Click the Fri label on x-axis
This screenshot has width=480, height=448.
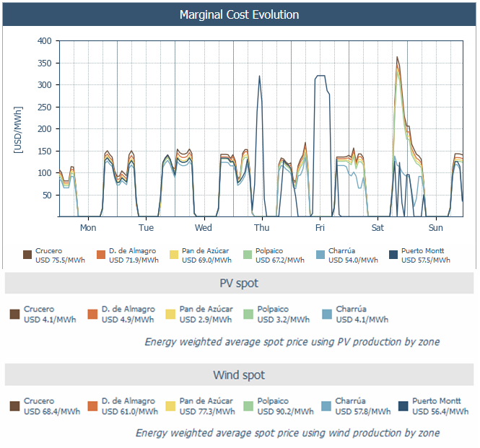click(x=320, y=228)
